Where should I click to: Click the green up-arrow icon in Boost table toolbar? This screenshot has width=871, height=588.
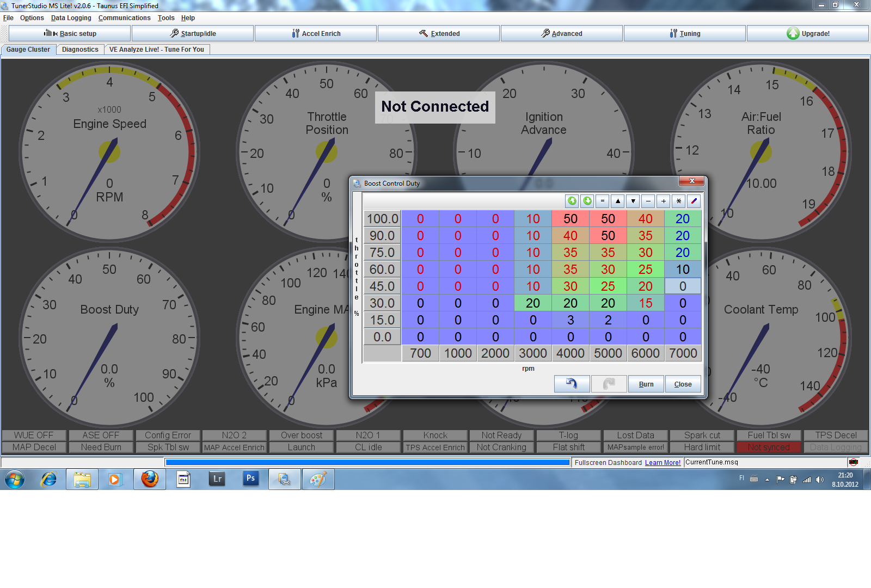pos(572,201)
